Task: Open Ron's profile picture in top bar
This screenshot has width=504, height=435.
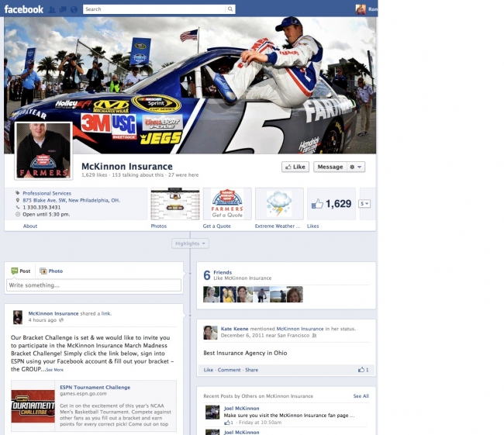Action: [361, 9]
